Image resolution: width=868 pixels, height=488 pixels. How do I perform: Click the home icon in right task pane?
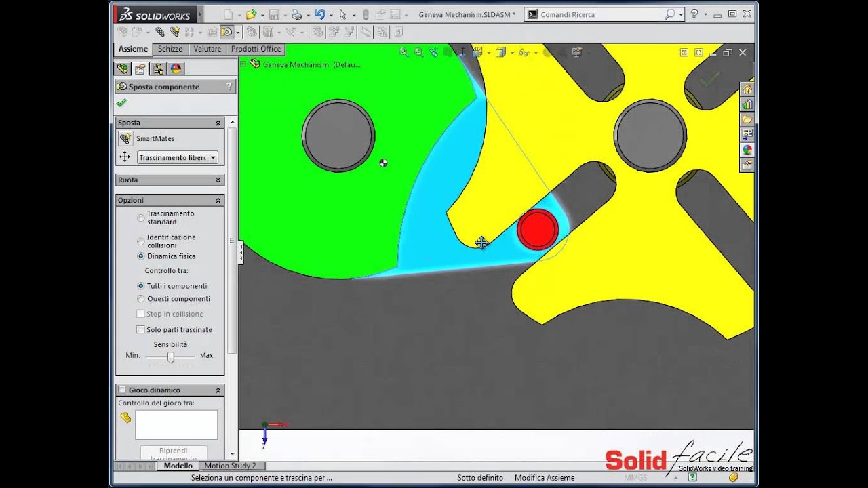(x=747, y=89)
